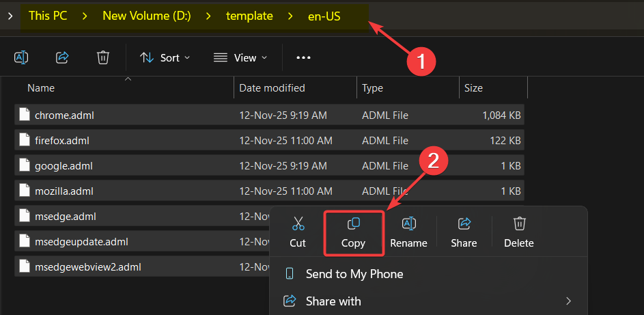Viewport: 644px width, 315px height.
Task: Click This PC in the address bar
Action: click(x=48, y=16)
